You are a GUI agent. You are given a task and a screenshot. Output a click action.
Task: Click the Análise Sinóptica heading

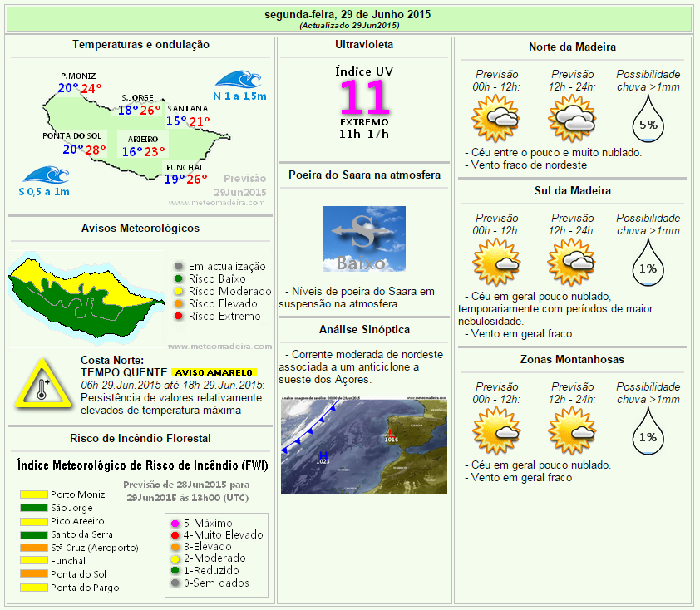pos(364,329)
